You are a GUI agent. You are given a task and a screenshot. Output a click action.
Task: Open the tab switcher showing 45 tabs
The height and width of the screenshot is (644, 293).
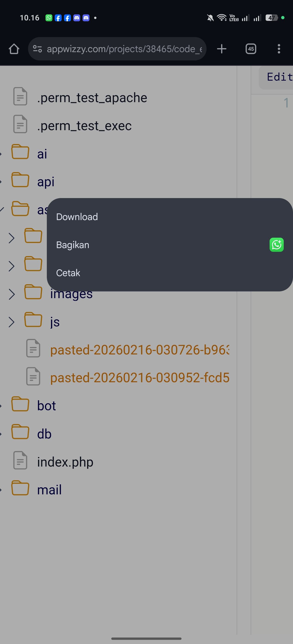click(251, 49)
